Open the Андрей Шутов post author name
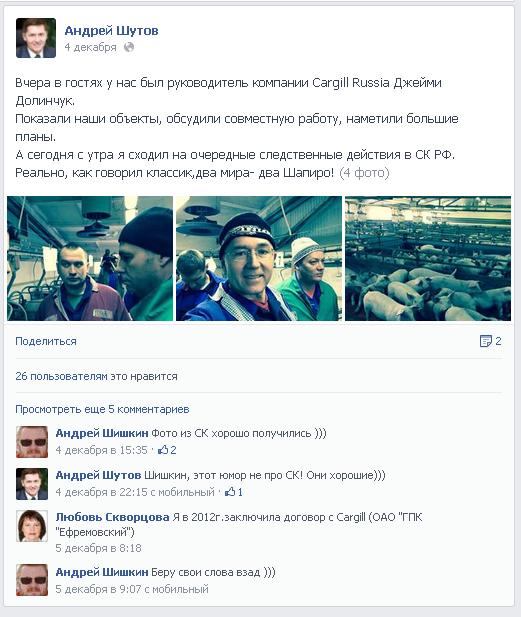 pyautogui.click(x=111, y=30)
